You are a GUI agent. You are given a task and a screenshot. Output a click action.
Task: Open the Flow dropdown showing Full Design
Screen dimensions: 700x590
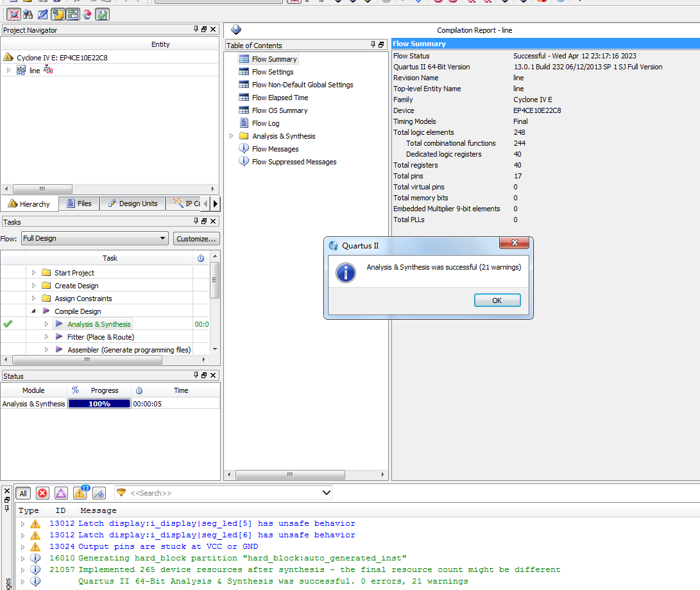[x=94, y=238]
